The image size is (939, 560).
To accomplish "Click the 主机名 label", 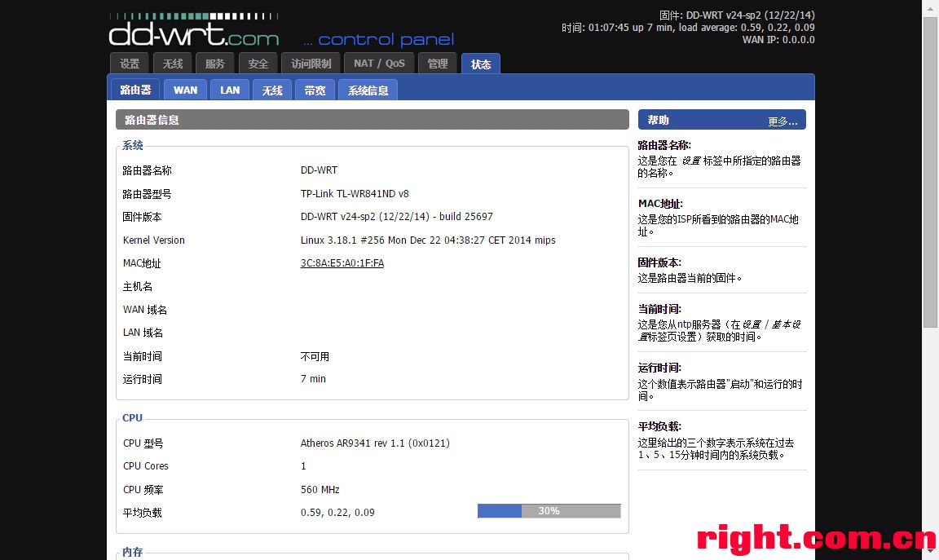I will (138, 286).
